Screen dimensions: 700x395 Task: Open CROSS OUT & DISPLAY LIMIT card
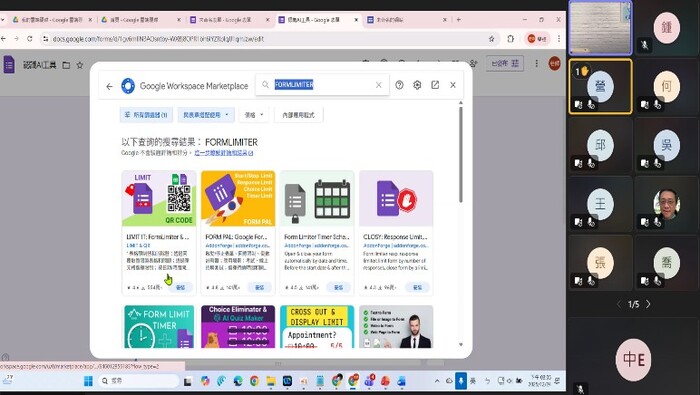[317, 327]
